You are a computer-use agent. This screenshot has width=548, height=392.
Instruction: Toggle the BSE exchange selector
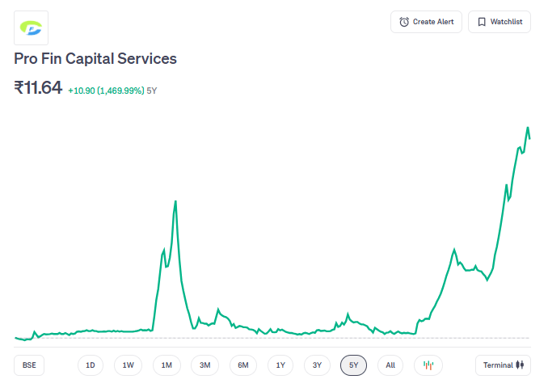(29, 365)
